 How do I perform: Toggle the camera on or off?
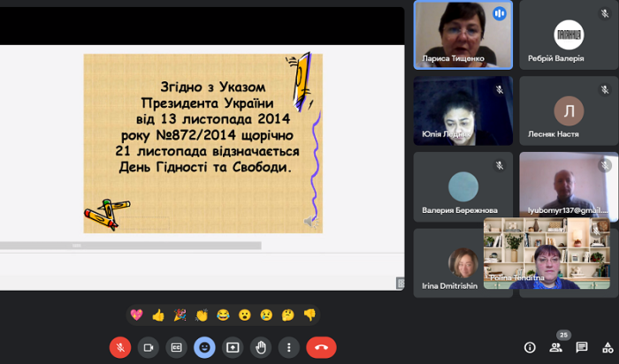149,347
